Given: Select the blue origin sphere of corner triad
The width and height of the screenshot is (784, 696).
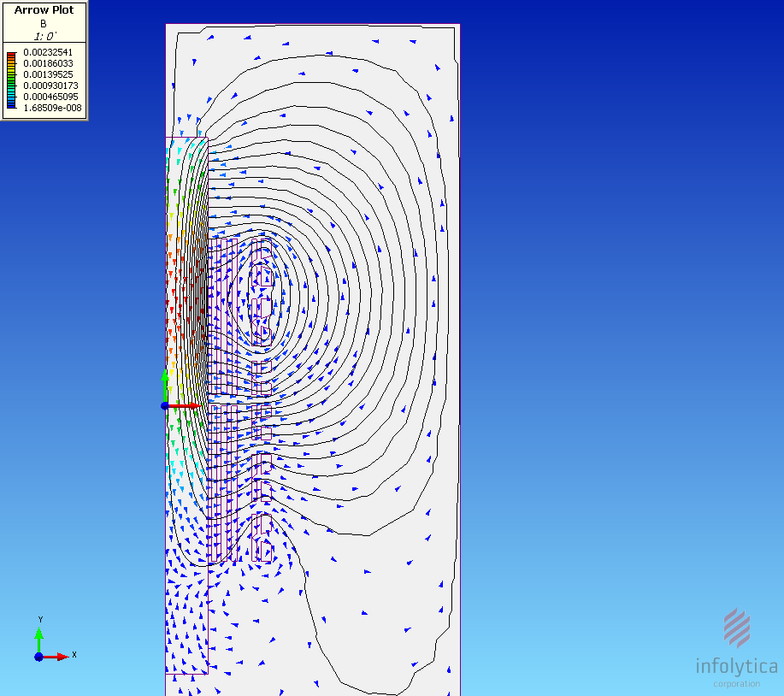Looking at the screenshot, I should [x=38, y=657].
